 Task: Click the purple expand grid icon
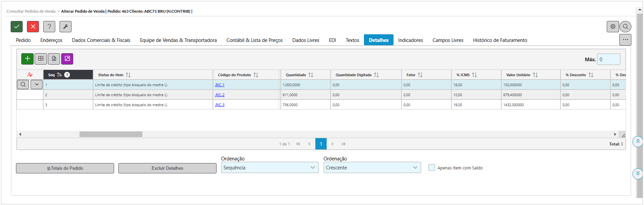(x=67, y=59)
